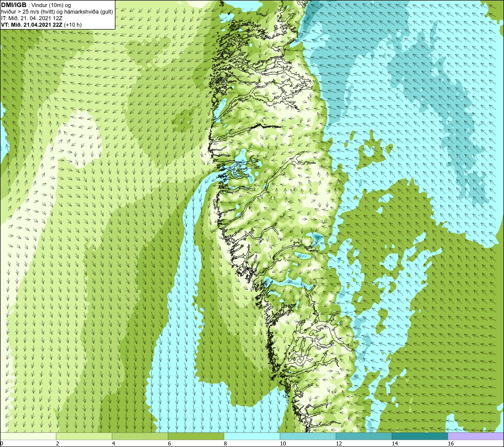This screenshot has height=447, width=504.
Task: Click the 'IT: Mið. 21. 04. 2021 12Z' line
Action: (x=32, y=18)
